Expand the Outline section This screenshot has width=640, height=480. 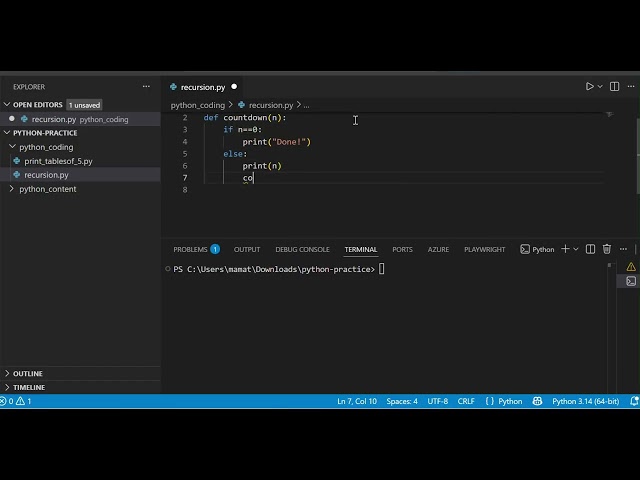tap(28, 373)
